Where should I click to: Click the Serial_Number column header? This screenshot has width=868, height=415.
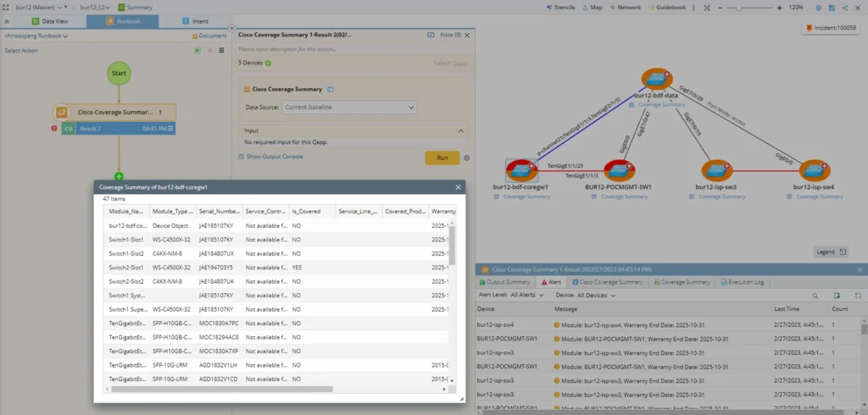click(220, 212)
